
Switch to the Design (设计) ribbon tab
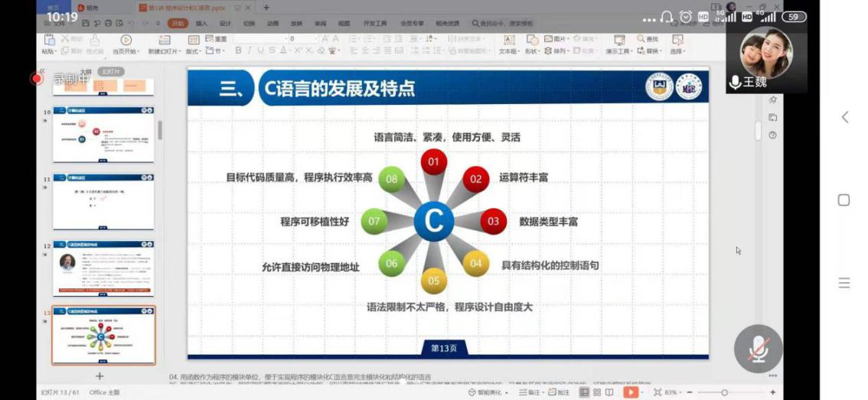pyautogui.click(x=225, y=24)
